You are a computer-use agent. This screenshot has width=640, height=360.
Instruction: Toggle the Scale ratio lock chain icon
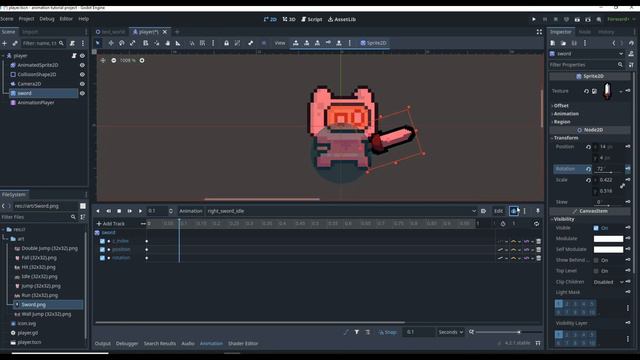point(622,186)
